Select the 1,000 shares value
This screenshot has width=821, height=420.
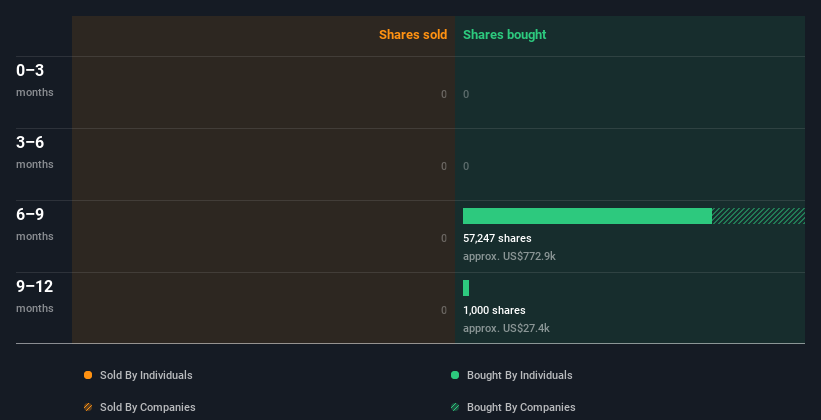(x=494, y=310)
